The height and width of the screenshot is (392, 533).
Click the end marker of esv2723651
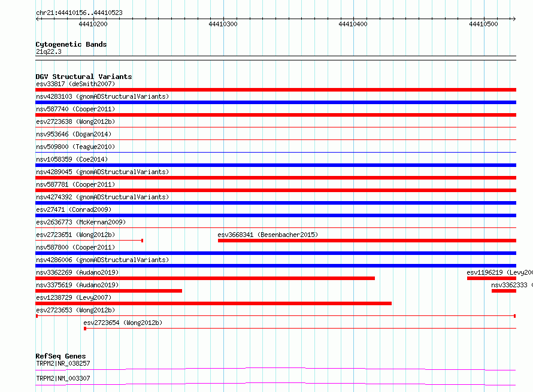142,241
